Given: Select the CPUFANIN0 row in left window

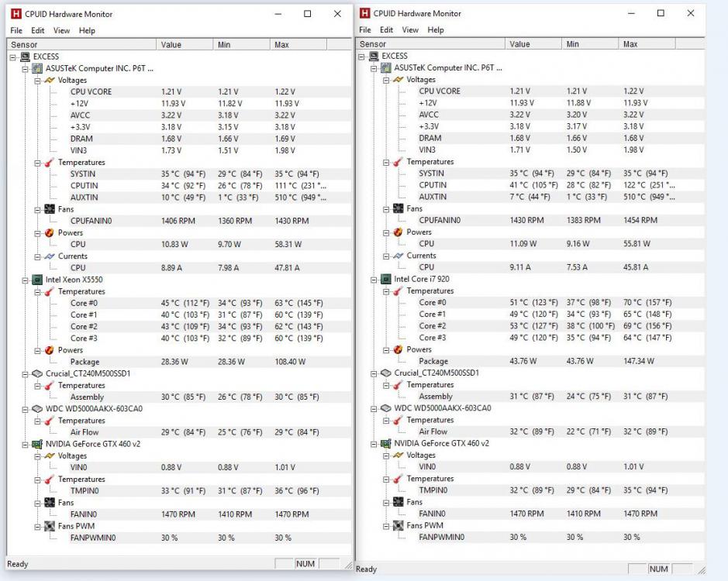Looking at the screenshot, I should [x=91, y=221].
